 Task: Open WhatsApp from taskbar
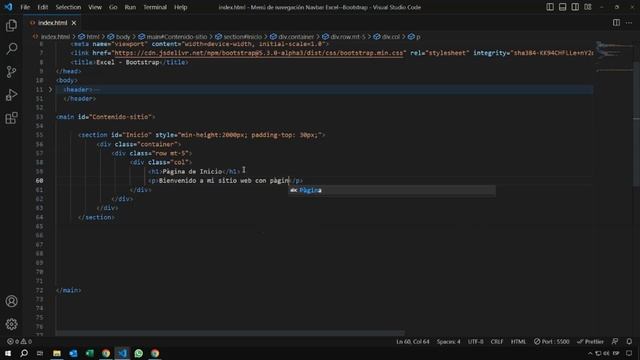(x=138, y=353)
